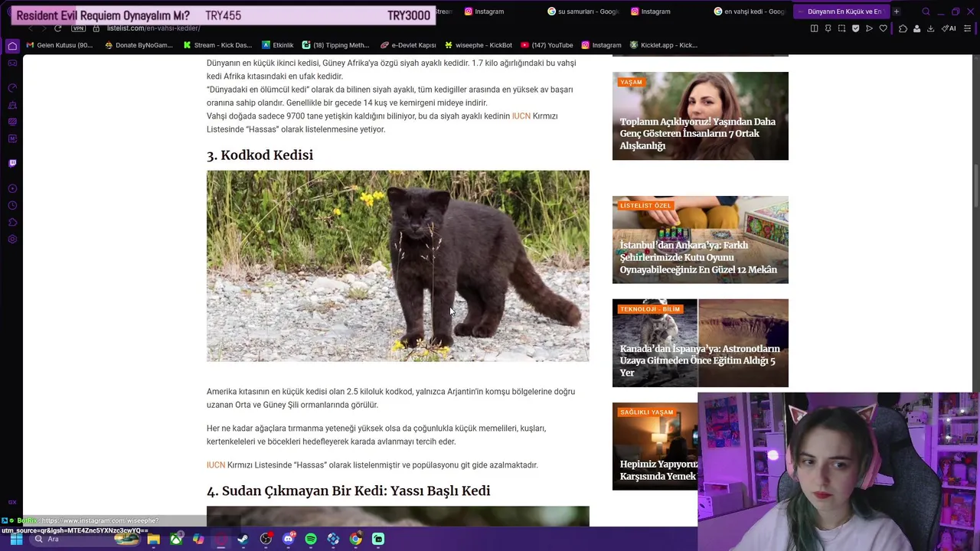Click the split screen toolbar icon
The width and height of the screenshot is (980, 551).
(814, 28)
